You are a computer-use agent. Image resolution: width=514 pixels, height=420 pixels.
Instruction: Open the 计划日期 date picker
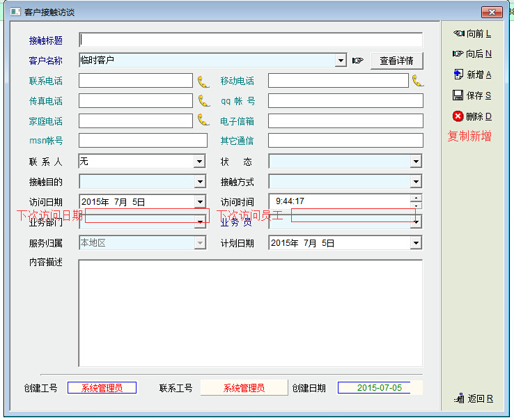coord(416,243)
